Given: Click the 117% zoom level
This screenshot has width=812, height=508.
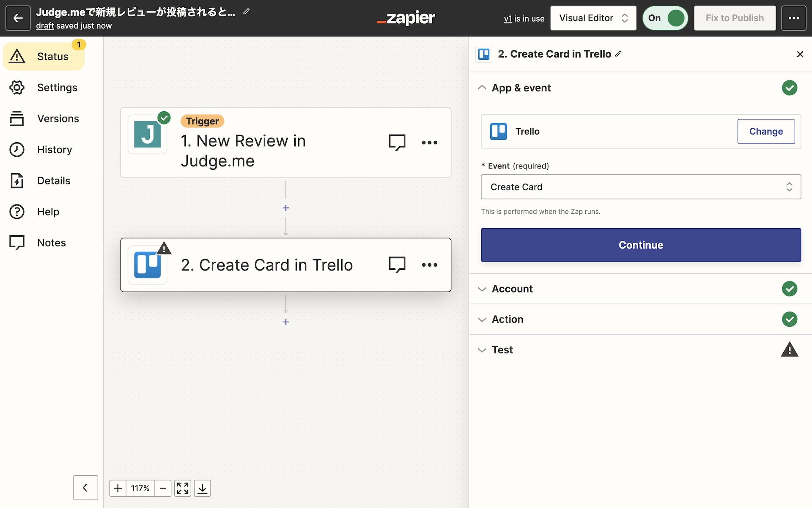Looking at the screenshot, I should (140, 489).
